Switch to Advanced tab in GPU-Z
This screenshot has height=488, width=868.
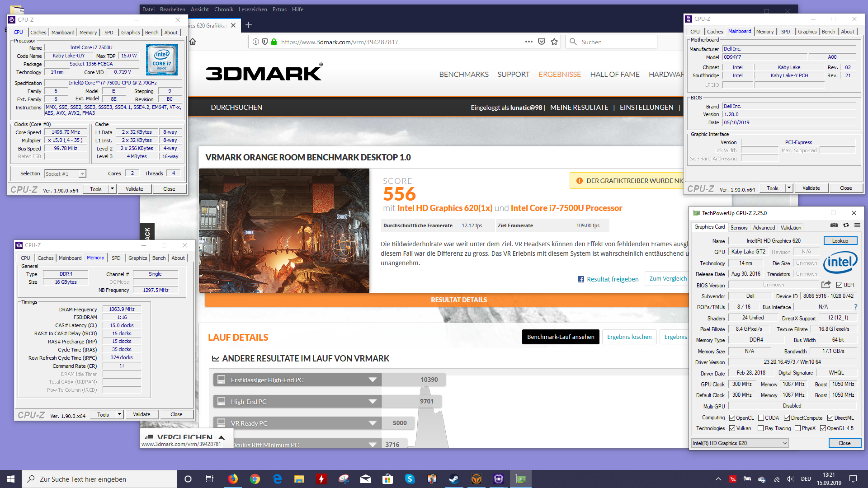click(764, 228)
